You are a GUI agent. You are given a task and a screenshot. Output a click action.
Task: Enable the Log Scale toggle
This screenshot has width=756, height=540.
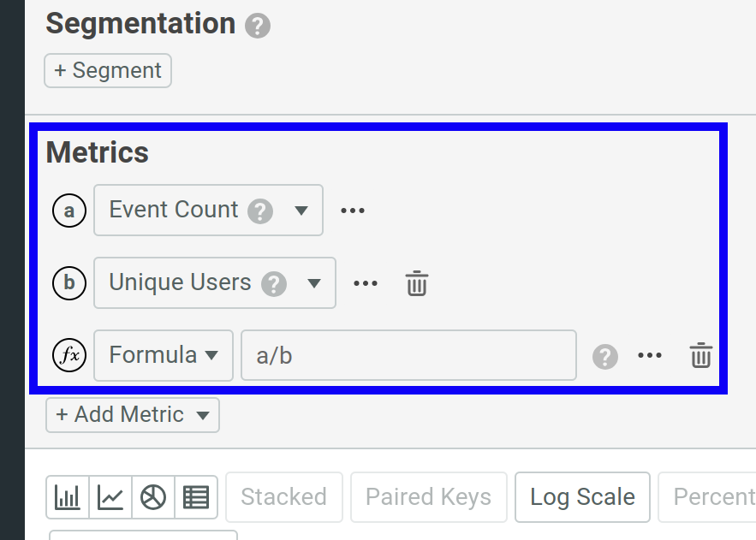coord(582,496)
